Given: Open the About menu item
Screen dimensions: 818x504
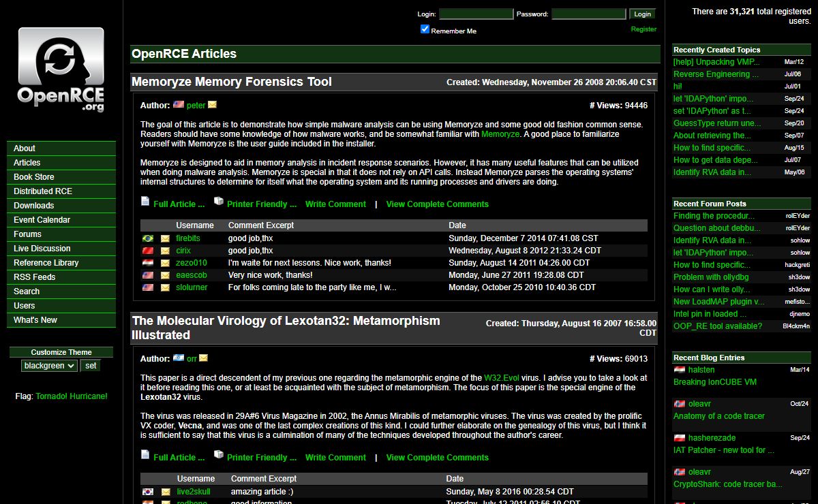Looking at the screenshot, I should pos(61,148).
